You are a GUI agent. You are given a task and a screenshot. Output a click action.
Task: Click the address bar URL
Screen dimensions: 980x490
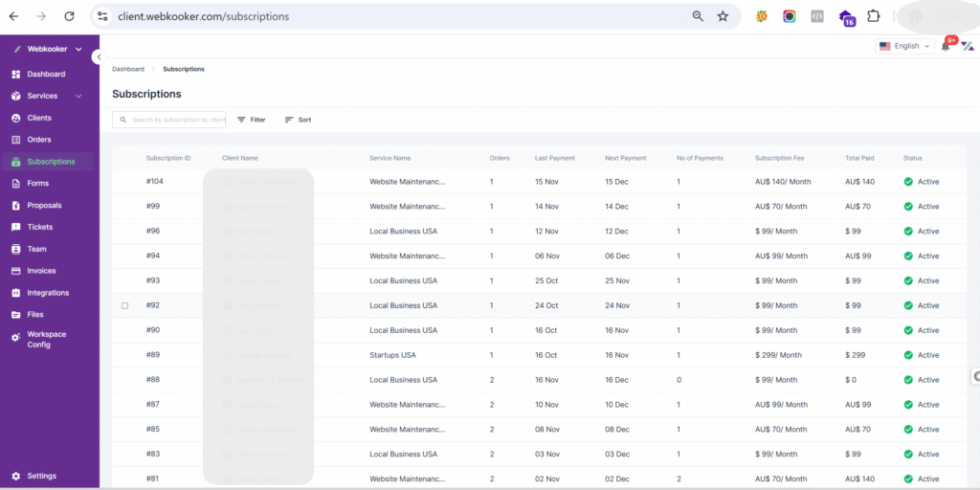(x=203, y=16)
